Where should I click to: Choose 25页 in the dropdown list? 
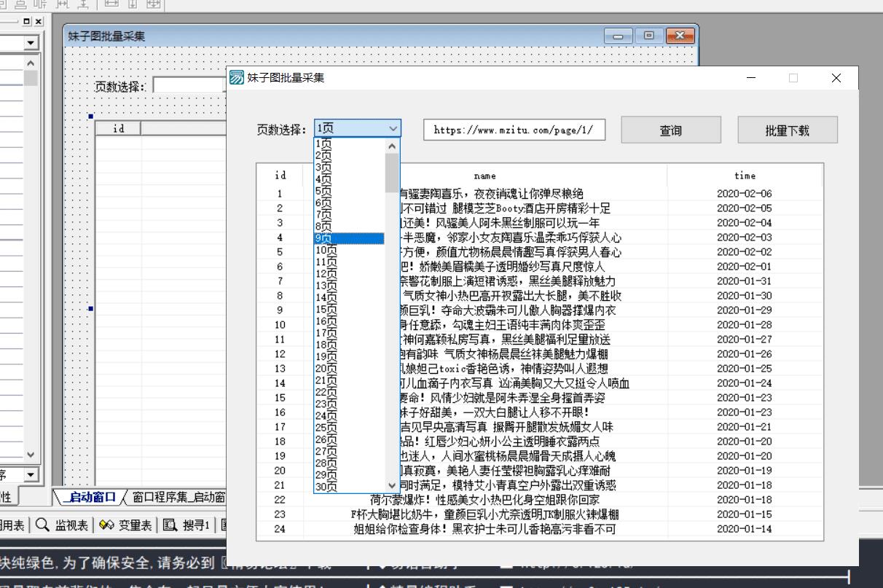pyautogui.click(x=349, y=428)
